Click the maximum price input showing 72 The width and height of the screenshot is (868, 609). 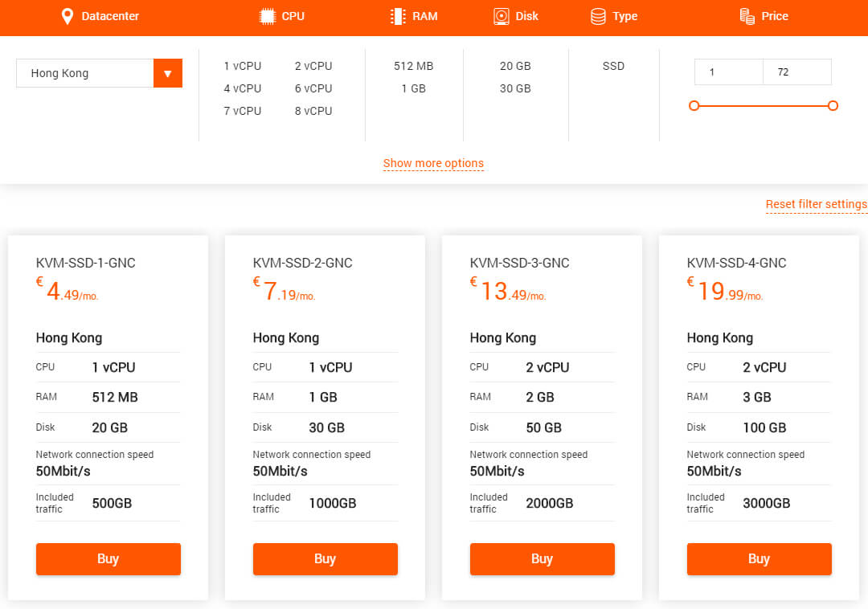[796, 72]
